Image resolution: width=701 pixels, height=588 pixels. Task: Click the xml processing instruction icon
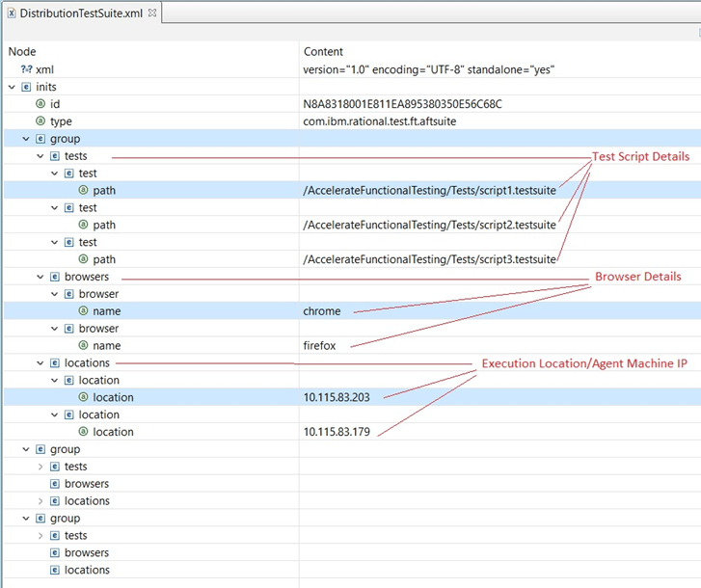coord(26,69)
